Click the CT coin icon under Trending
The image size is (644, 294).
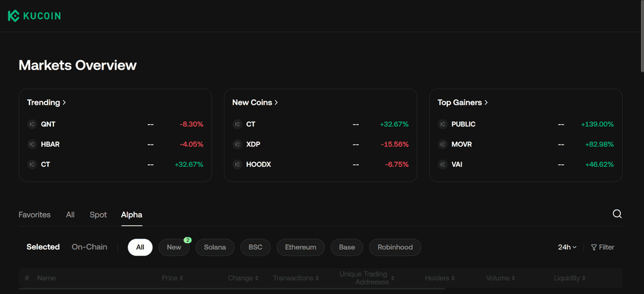coord(32,165)
